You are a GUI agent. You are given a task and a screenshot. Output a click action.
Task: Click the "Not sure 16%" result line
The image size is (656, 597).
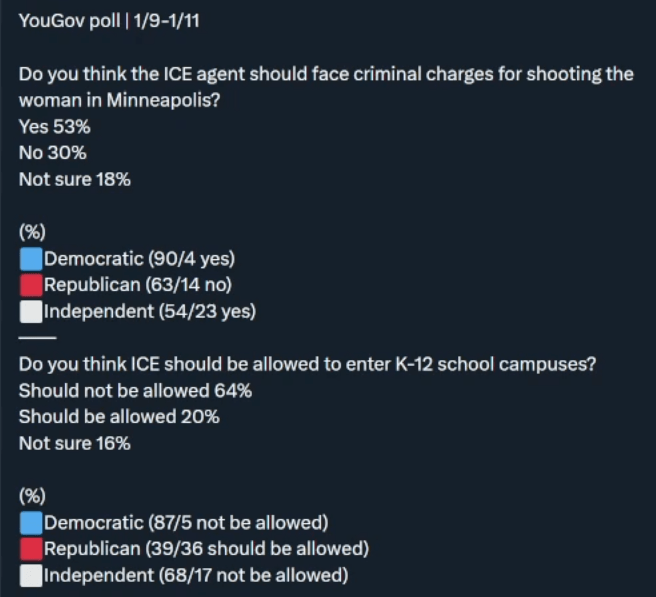pyautogui.click(x=75, y=443)
